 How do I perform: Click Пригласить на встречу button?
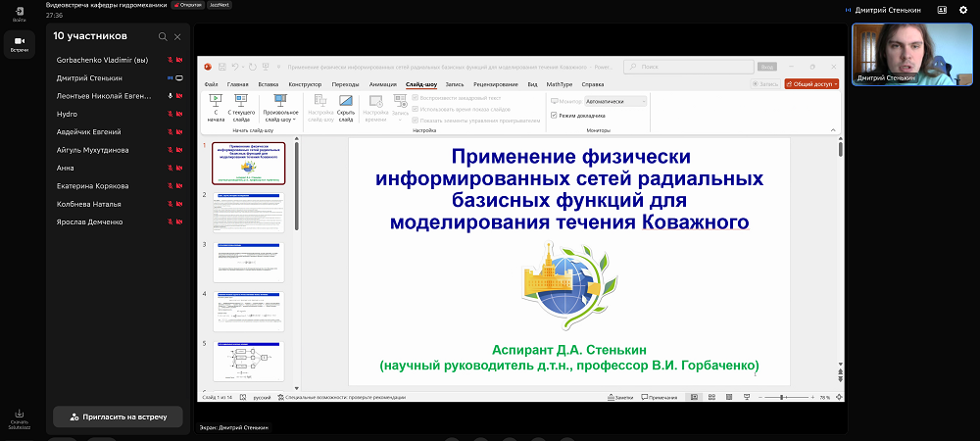118,416
